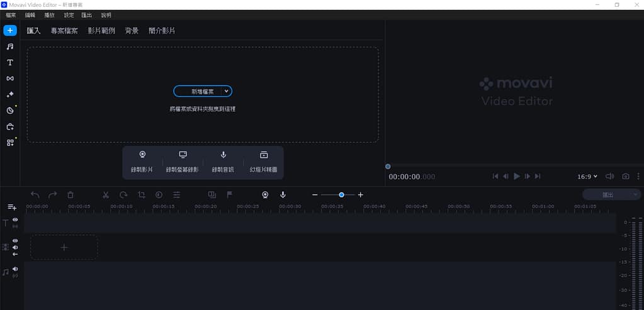The image size is (644, 310).
Task: Click the 錄製螢幕錄影 screen record button
Action: click(183, 162)
